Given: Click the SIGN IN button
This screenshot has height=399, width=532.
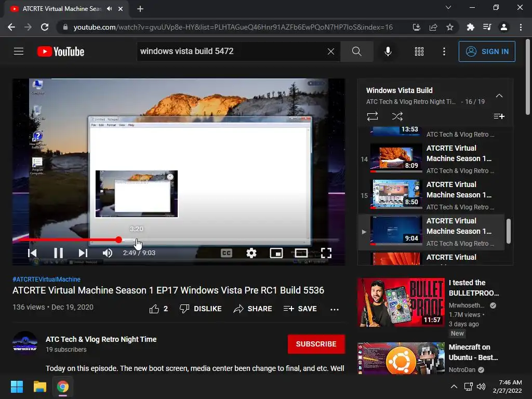Looking at the screenshot, I should [x=487, y=51].
